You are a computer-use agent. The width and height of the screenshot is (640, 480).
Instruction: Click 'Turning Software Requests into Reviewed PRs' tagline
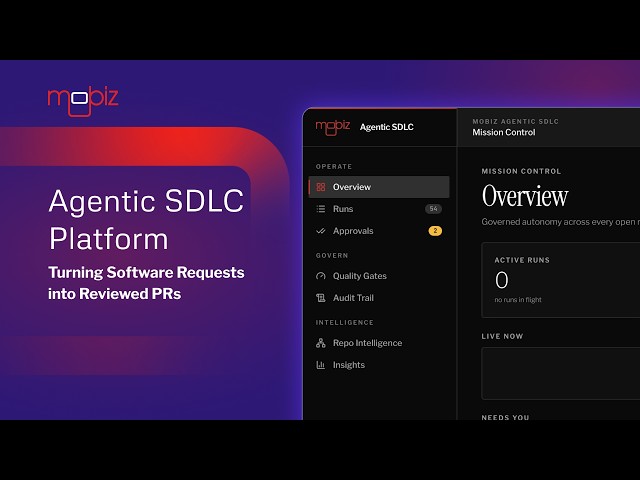146,283
